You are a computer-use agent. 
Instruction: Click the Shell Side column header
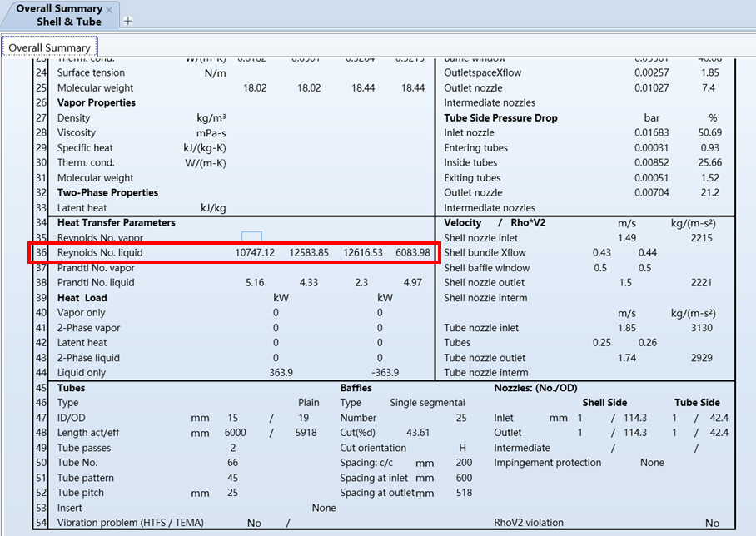point(604,403)
